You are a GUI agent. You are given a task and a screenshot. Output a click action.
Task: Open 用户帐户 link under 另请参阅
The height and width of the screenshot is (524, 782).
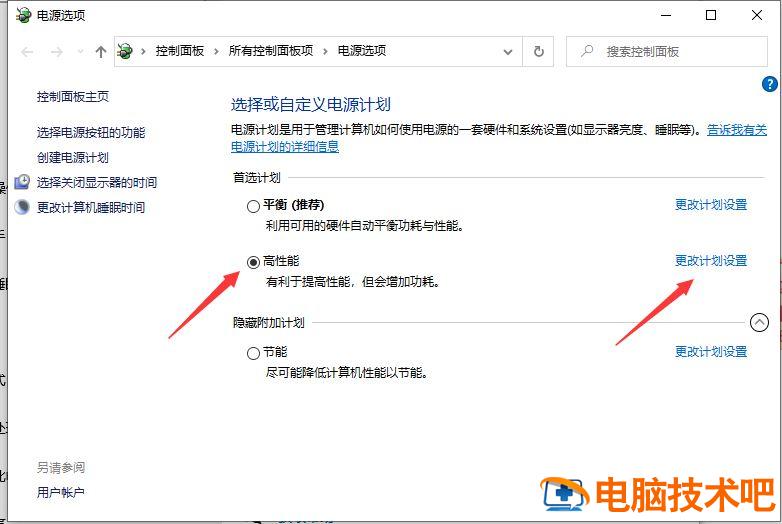[60, 493]
